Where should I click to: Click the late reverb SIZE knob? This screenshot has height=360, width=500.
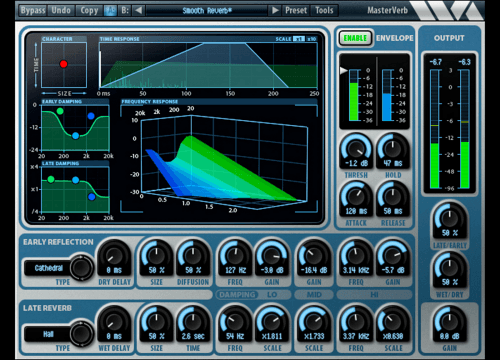click(156, 321)
